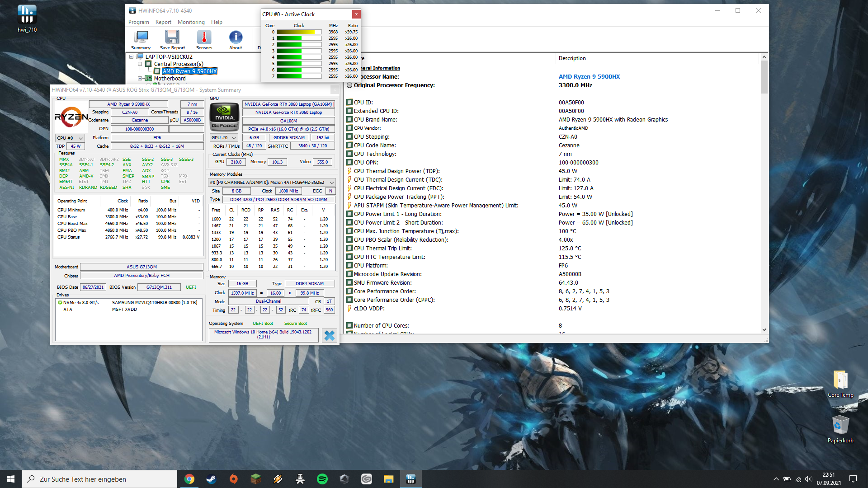Collapse the LAPTOP-VSI0CKU2 root node
This screenshot has height=488, width=868.
tap(132, 57)
